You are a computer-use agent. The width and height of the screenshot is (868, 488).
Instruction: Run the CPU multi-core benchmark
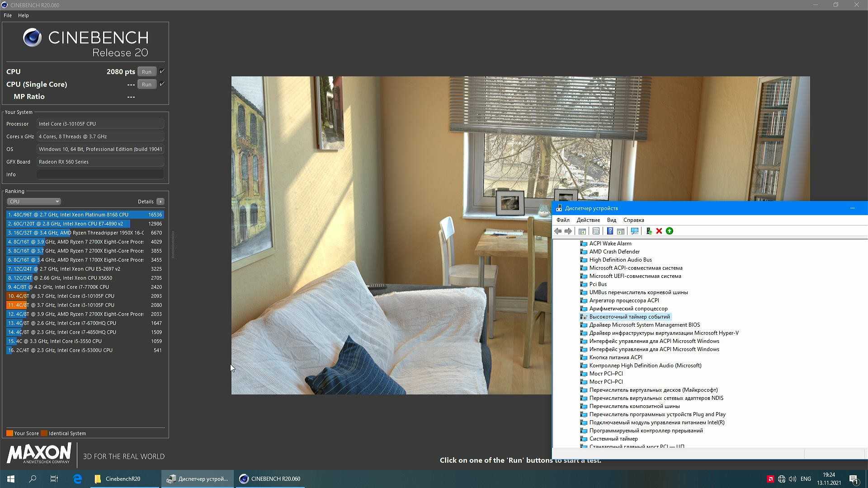[146, 72]
